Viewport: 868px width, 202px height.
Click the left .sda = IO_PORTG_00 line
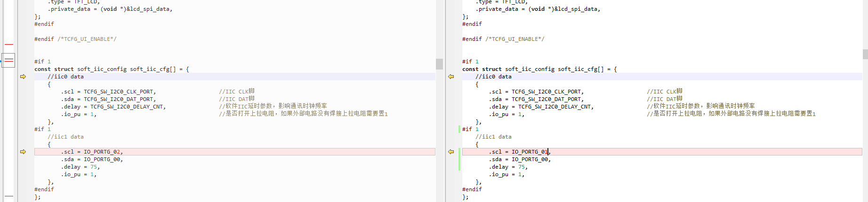pyautogui.click(x=92, y=159)
